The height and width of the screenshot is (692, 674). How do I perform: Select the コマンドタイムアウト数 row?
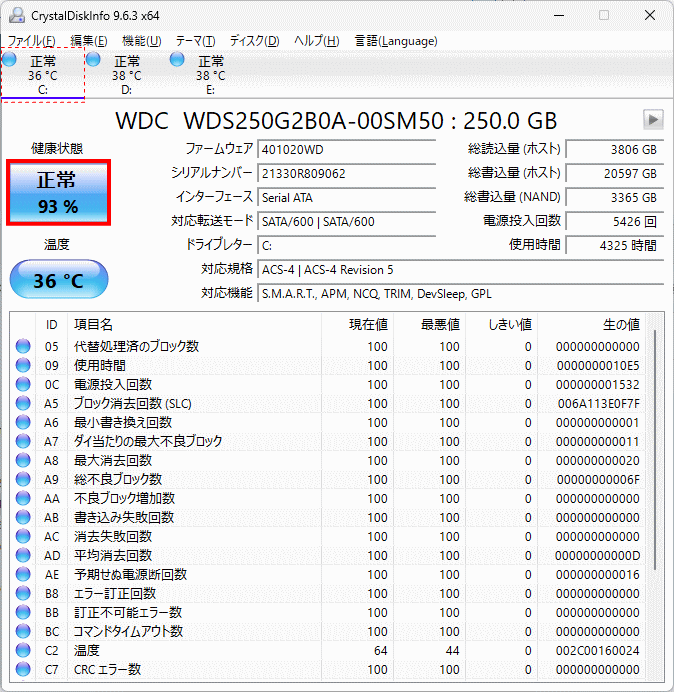point(328,632)
